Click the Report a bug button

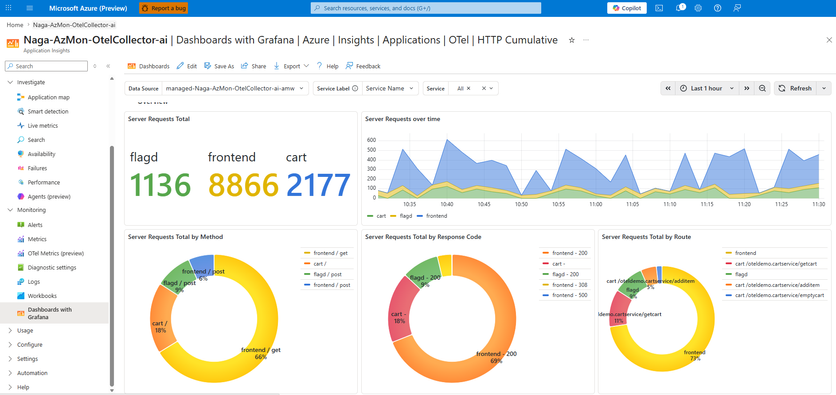163,8
